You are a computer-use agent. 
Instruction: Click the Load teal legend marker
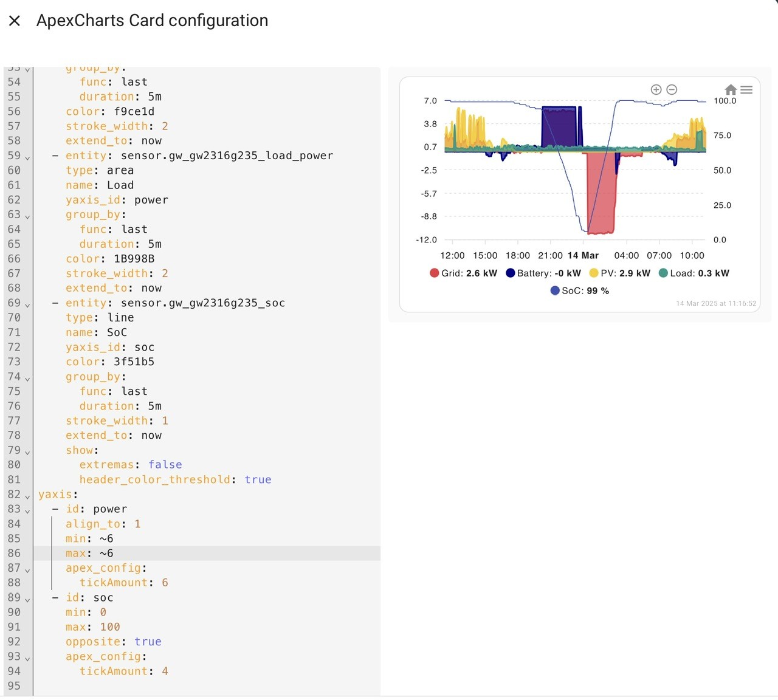point(663,273)
